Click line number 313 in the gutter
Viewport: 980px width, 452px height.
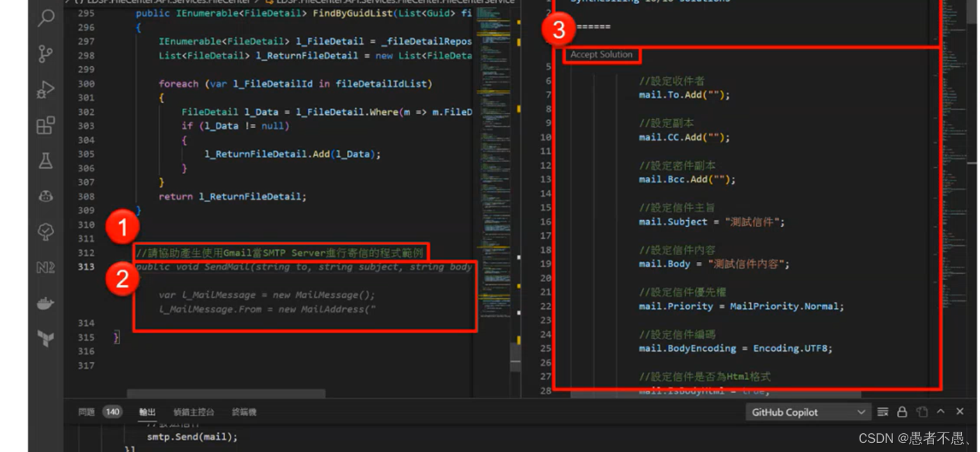pyautogui.click(x=86, y=267)
